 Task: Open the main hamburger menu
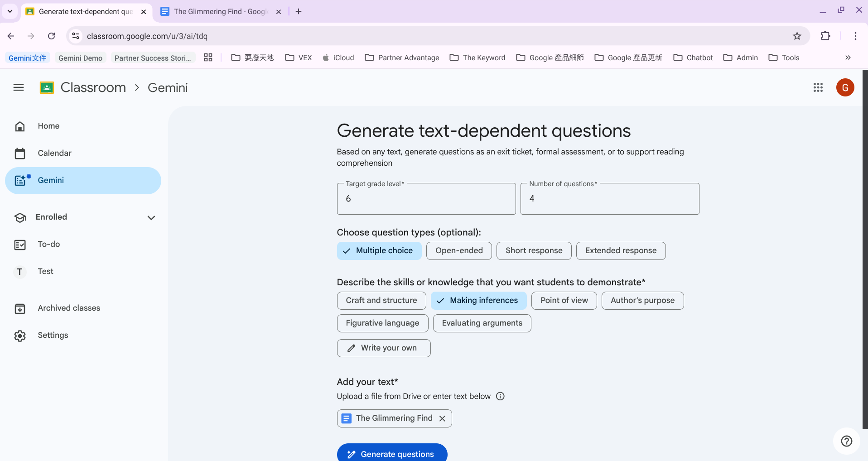coord(19,87)
